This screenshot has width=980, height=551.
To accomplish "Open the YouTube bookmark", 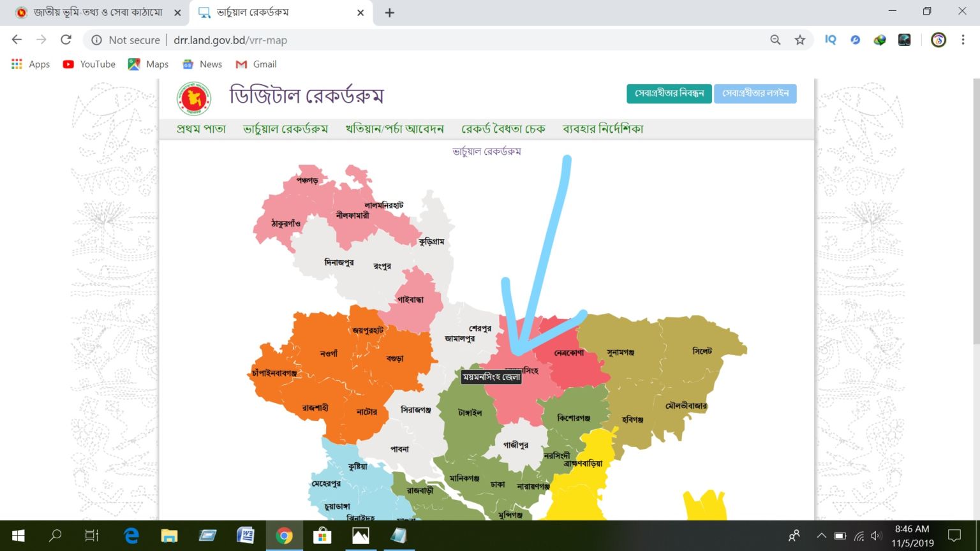I will [x=89, y=64].
